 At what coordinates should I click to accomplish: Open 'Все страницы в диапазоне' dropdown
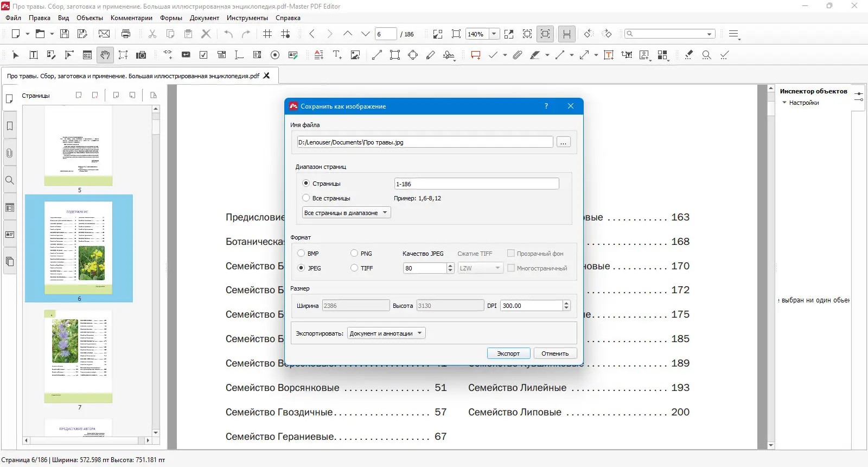pyautogui.click(x=346, y=213)
